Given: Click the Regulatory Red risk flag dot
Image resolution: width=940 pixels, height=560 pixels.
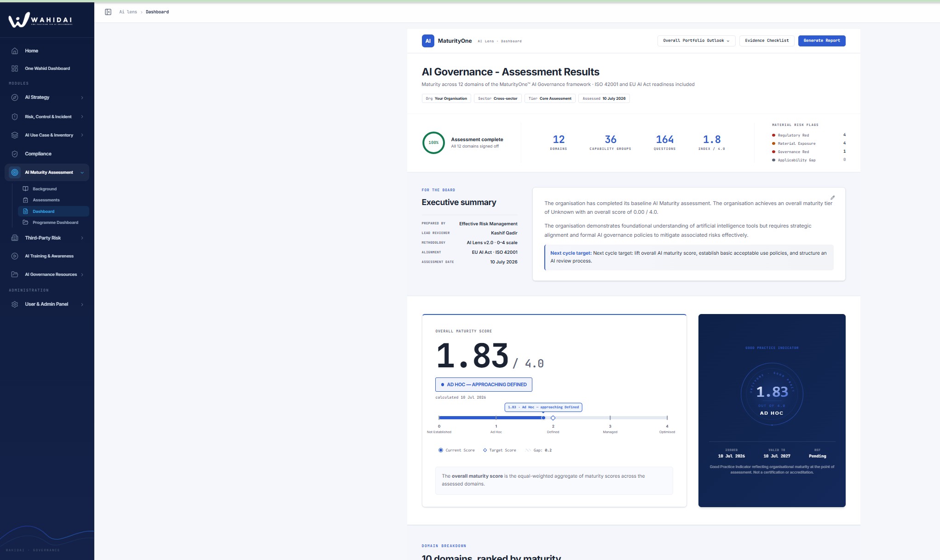Looking at the screenshot, I should [773, 135].
